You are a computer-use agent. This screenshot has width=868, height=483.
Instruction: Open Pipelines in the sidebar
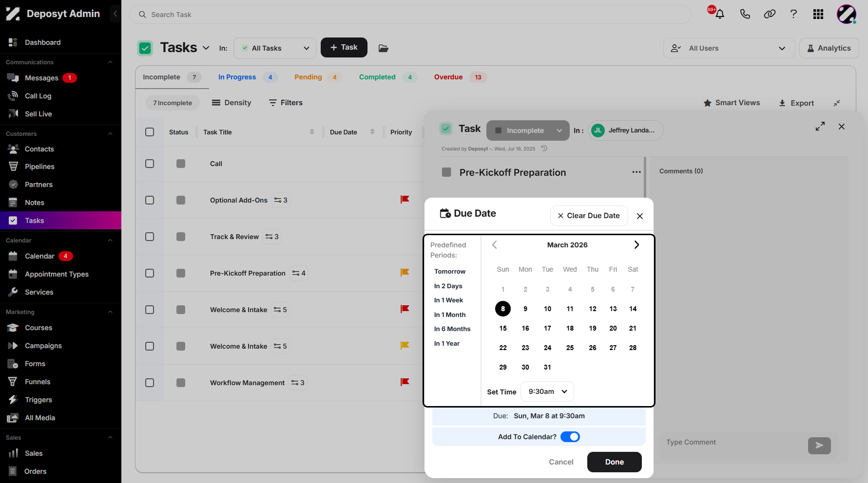click(39, 167)
